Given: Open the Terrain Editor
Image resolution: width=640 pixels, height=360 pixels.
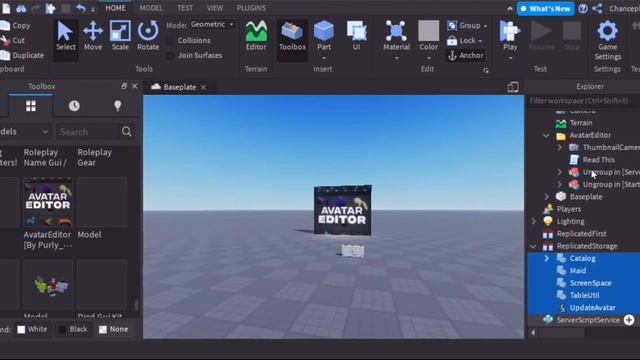Looking at the screenshot, I should click(256, 37).
